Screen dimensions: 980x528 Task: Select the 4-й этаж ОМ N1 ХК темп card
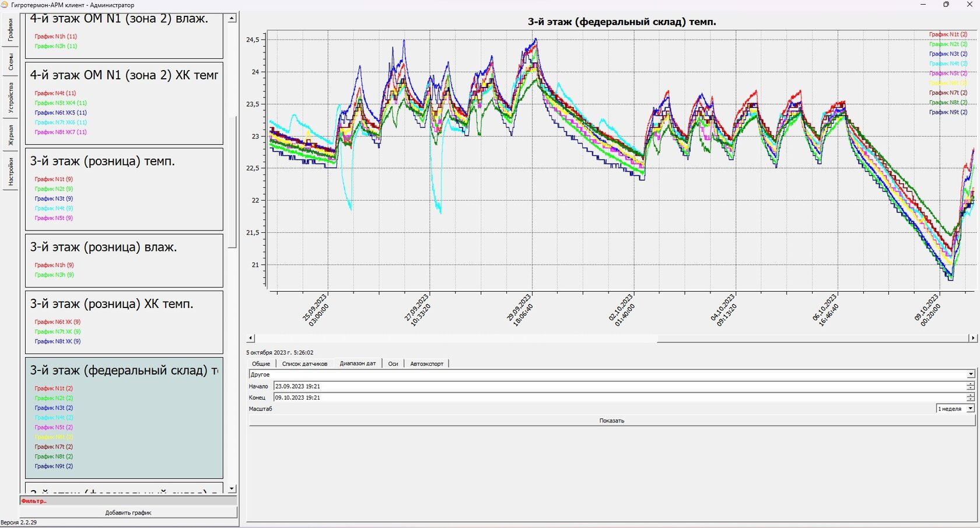(x=124, y=103)
